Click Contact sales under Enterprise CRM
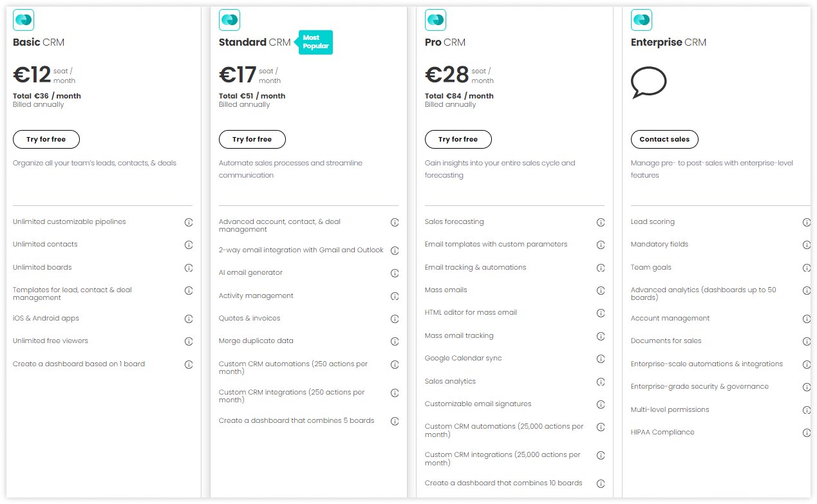Screen dimensions: 817x504 coord(664,139)
